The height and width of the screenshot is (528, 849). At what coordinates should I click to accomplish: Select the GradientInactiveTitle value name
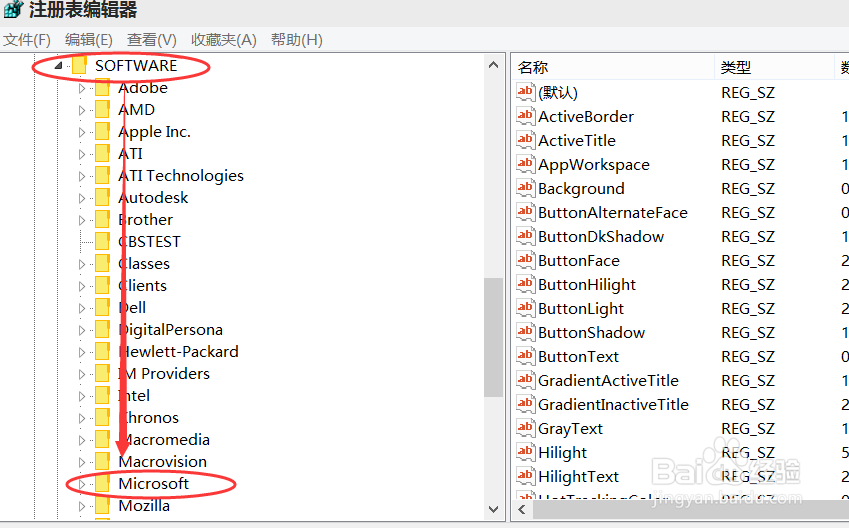point(613,404)
